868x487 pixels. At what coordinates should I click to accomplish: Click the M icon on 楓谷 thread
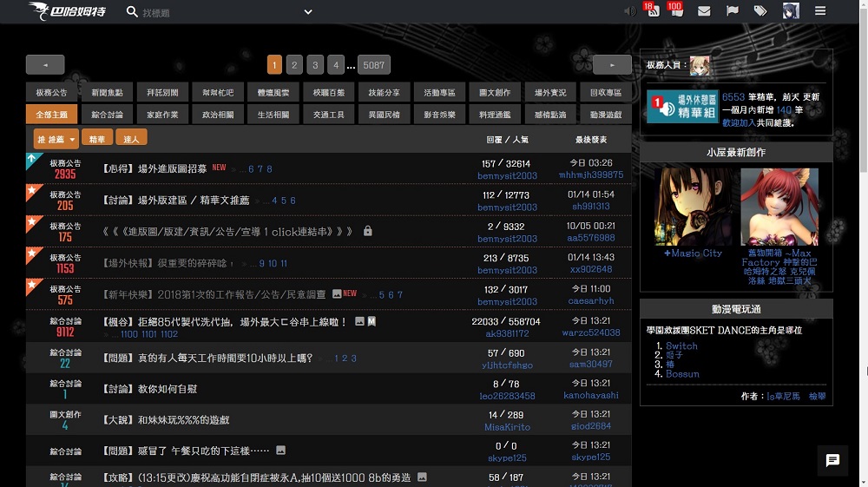[372, 321]
